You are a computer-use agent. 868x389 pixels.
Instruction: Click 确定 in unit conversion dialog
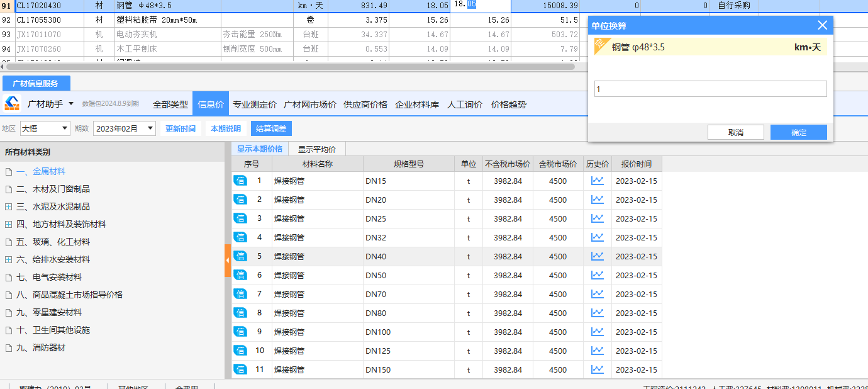tap(799, 132)
